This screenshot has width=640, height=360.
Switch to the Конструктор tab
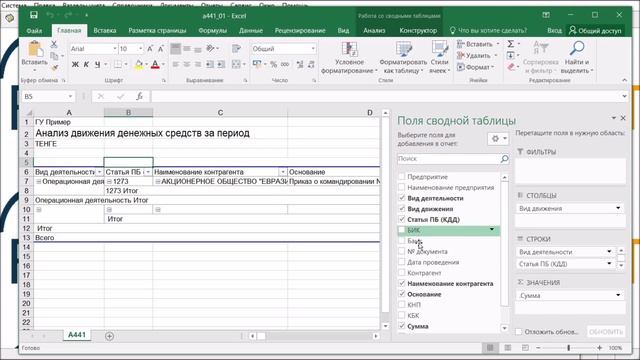[418, 31]
